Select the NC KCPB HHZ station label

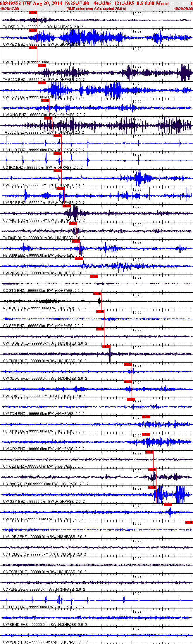click(x=44, y=308)
